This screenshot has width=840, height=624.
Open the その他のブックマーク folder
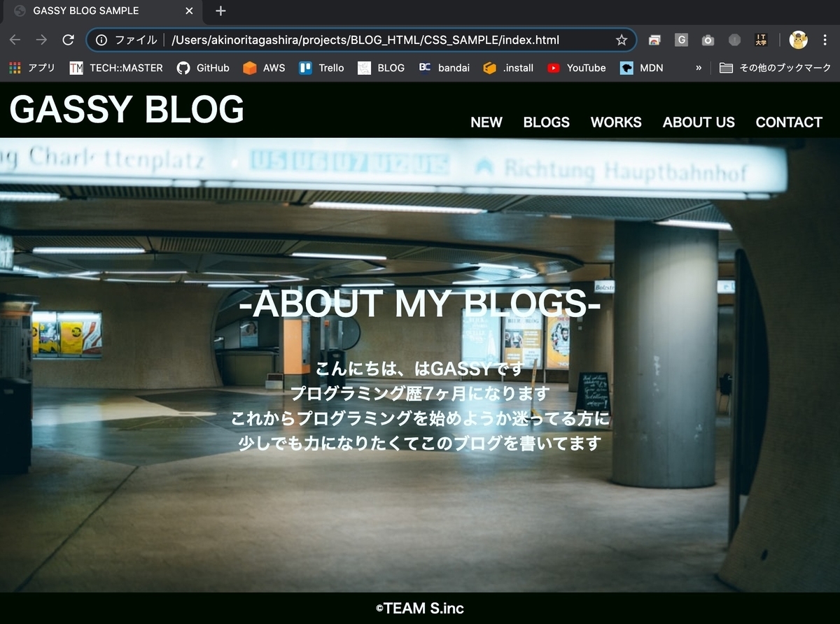(x=775, y=68)
